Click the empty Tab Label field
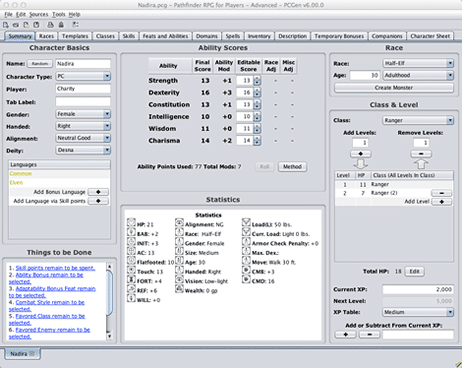Viewport: 470px width, 374px height. (83, 102)
